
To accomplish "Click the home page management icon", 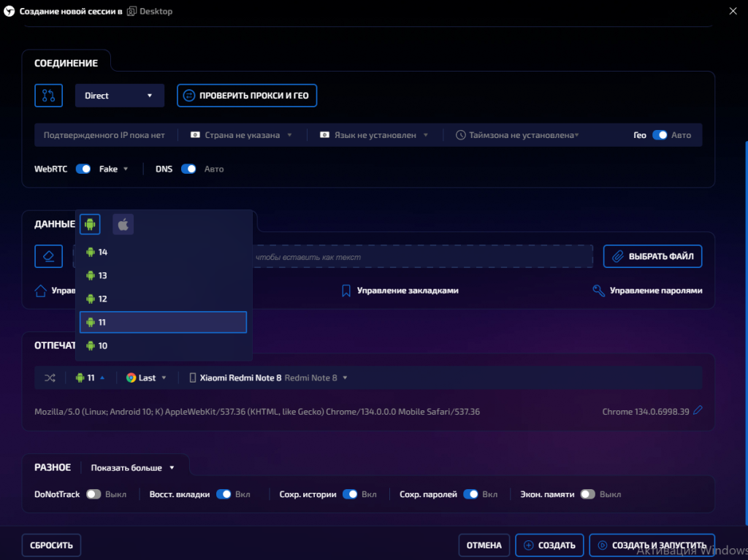I will tap(41, 291).
